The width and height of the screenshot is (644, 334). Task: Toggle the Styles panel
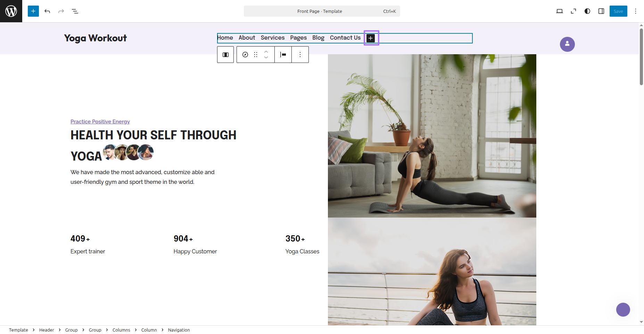click(x=587, y=11)
